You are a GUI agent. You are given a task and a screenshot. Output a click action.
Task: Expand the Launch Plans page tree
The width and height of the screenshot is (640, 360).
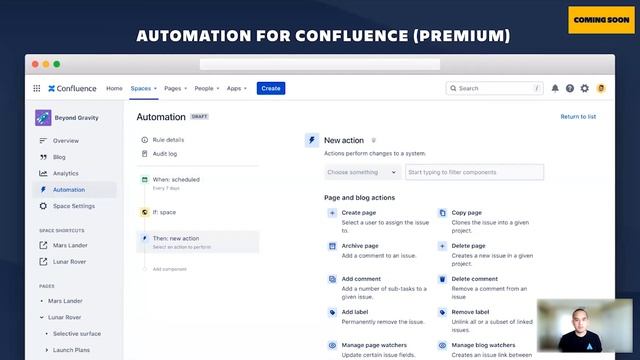[x=47, y=350]
